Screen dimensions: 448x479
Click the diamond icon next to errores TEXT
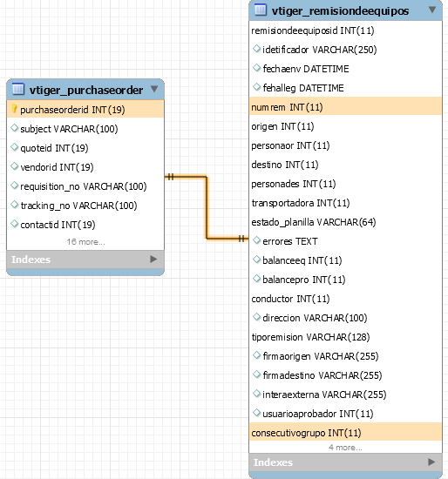click(256, 240)
